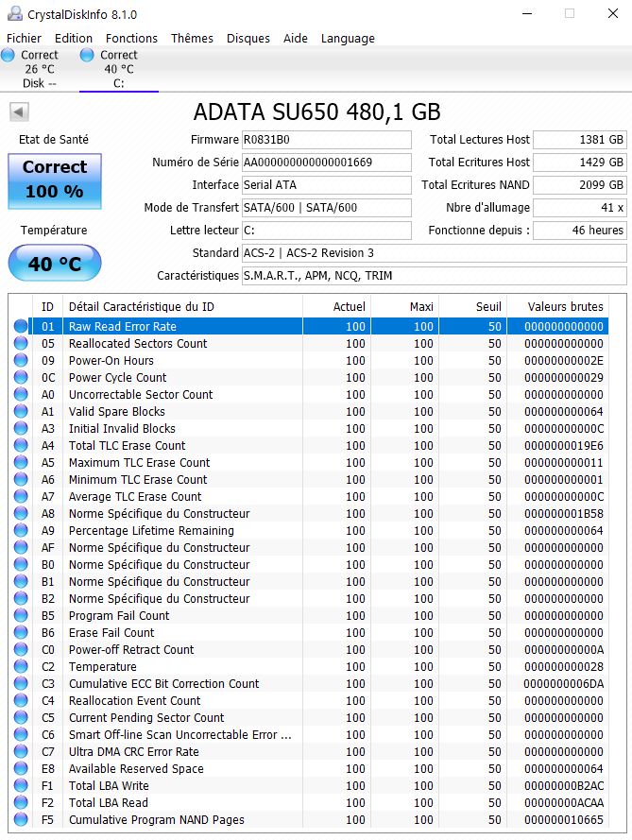Click status orb of Current Pending Sector Count

(x=21, y=717)
